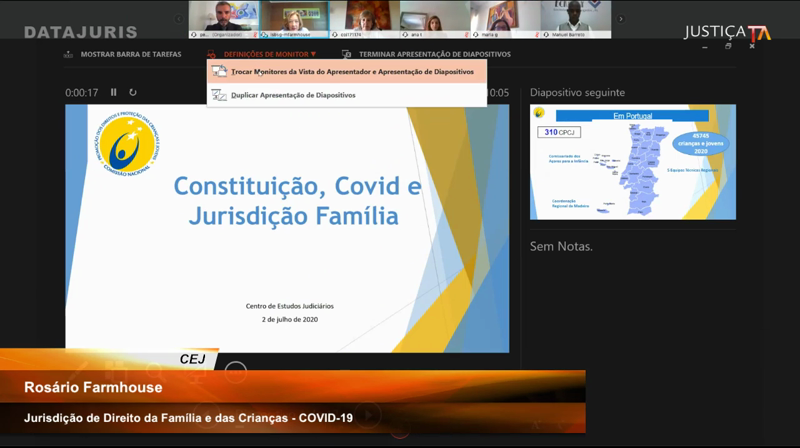This screenshot has height=448, width=800.
Task: Click Terminar Apresentação de Diapositivos
Action: pos(434,54)
